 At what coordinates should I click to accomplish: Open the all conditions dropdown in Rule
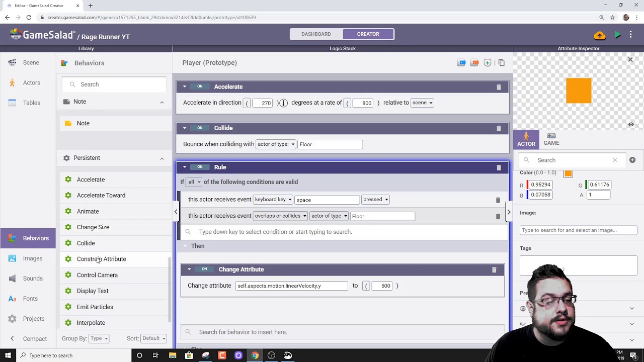coord(194,182)
